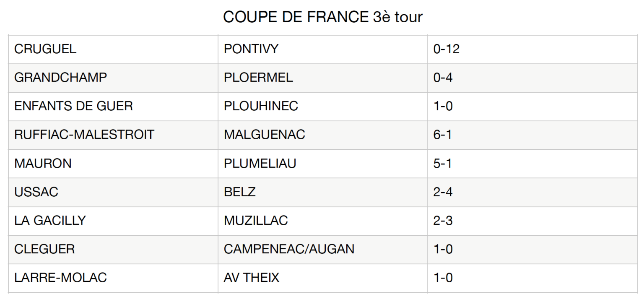Click the CAMPENEAC/AUGAN cell
644x302 pixels.
(x=289, y=249)
